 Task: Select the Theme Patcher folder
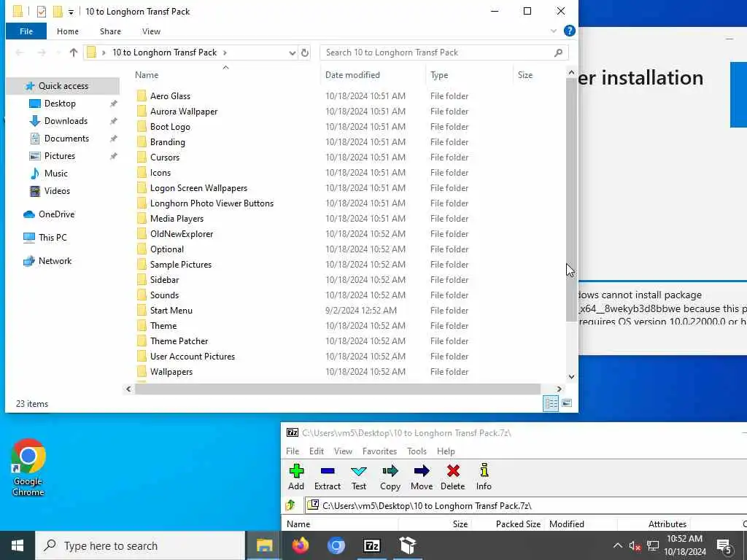(x=179, y=341)
